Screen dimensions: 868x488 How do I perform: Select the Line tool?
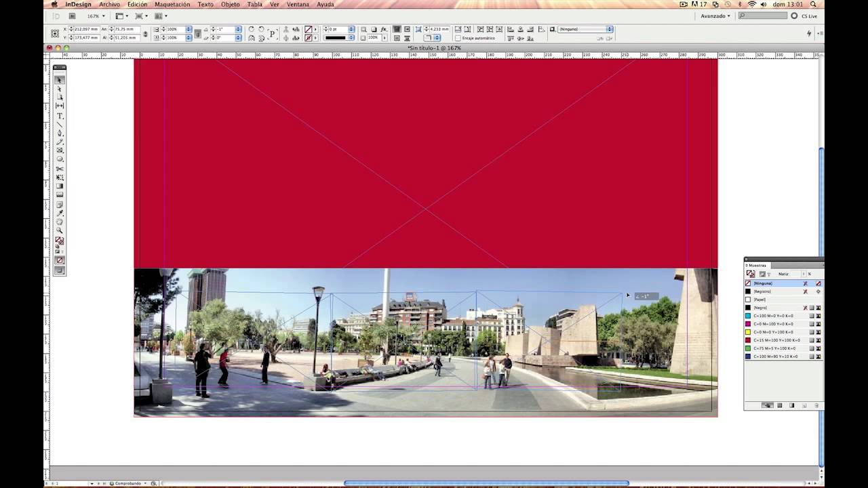60,125
